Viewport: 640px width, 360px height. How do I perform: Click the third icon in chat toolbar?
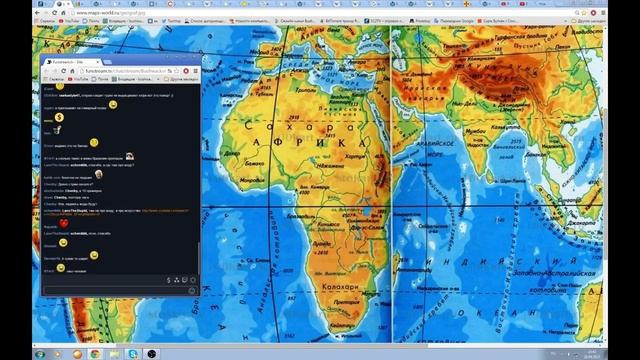185,280
